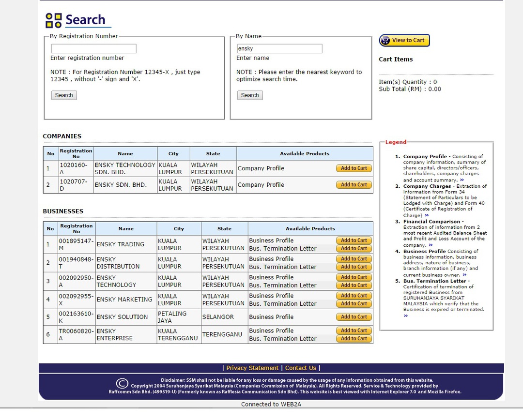Screen dimensions: 523x420
Task: Click the copyright symbol icon in footer
Action: [x=123, y=384]
